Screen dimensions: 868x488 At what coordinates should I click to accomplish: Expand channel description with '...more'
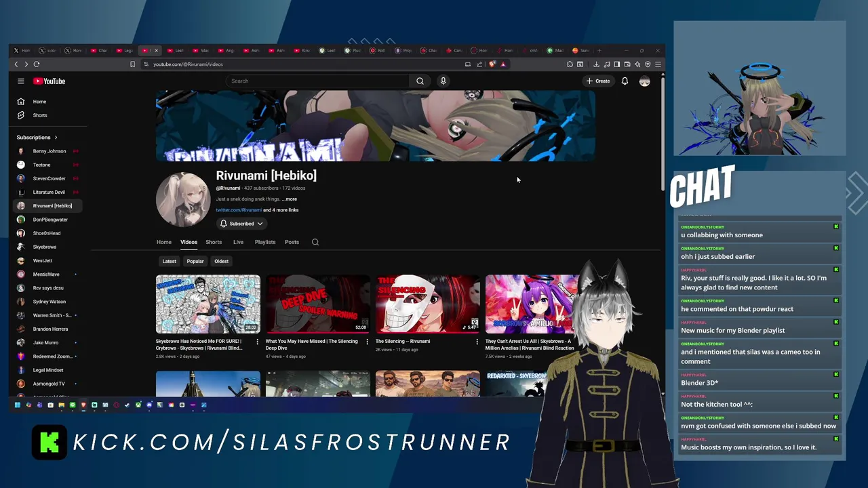290,199
